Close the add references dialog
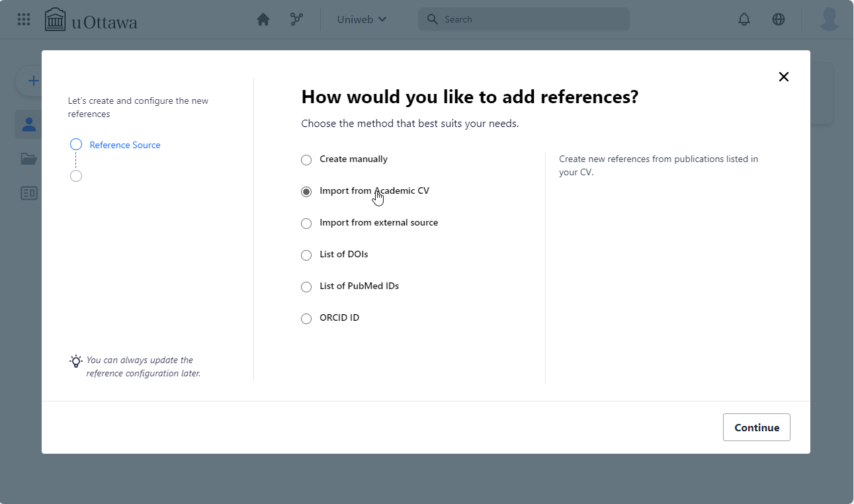Viewport: 854px width, 504px height. click(784, 77)
